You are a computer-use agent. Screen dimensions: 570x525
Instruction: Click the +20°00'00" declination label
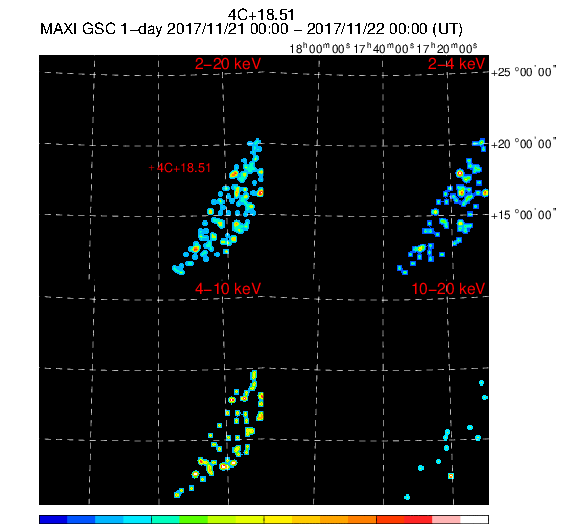pyautogui.click(x=524, y=144)
